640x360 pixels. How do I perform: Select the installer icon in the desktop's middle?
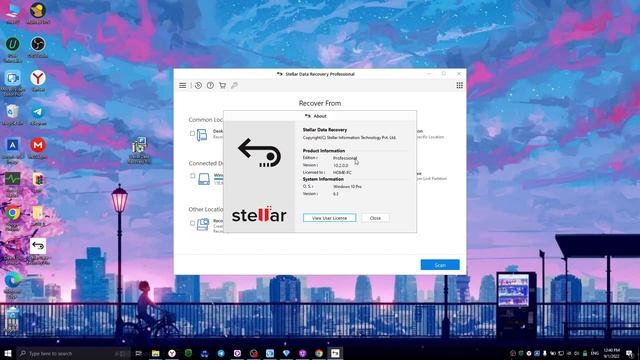(x=140, y=150)
